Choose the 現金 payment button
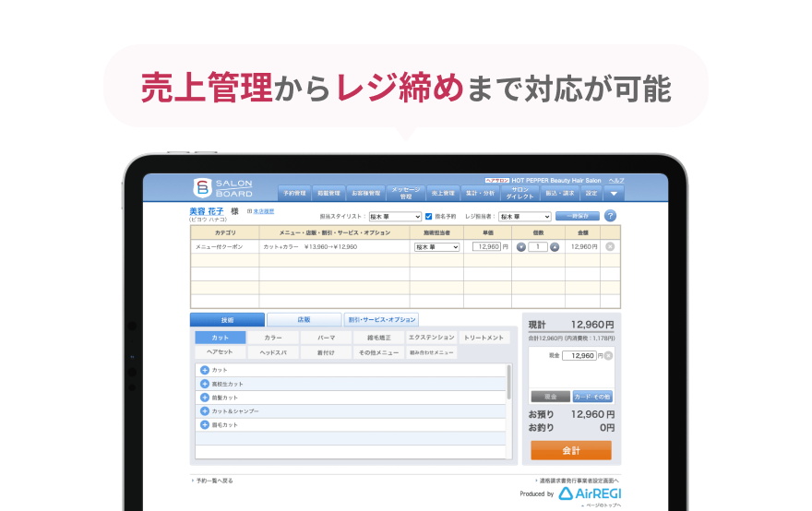Viewport: 812px width, 511px height. pyautogui.click(x=551, y=397)
